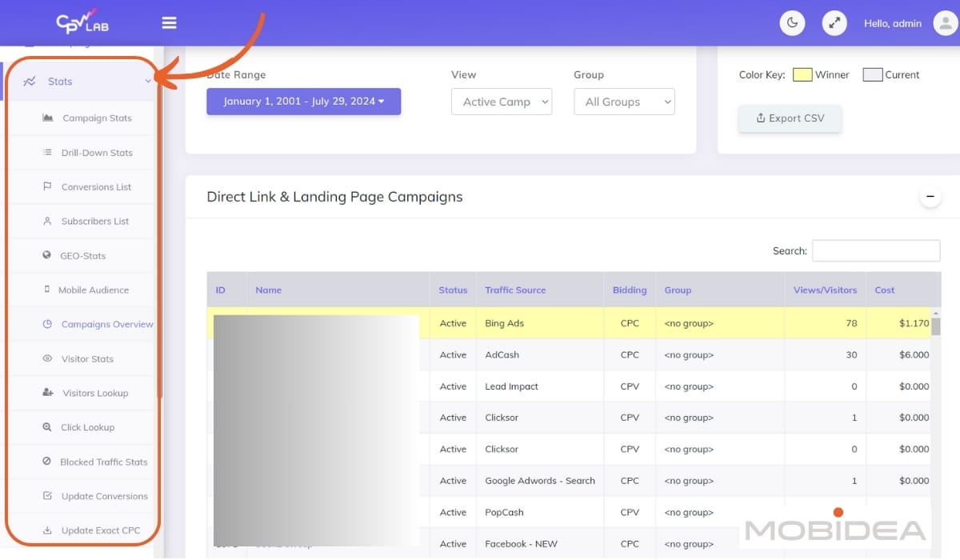Image resolution: width=960 pixels, height=560 pixels.
Task: Click Hello, admin text
Action: click(893, 23)
